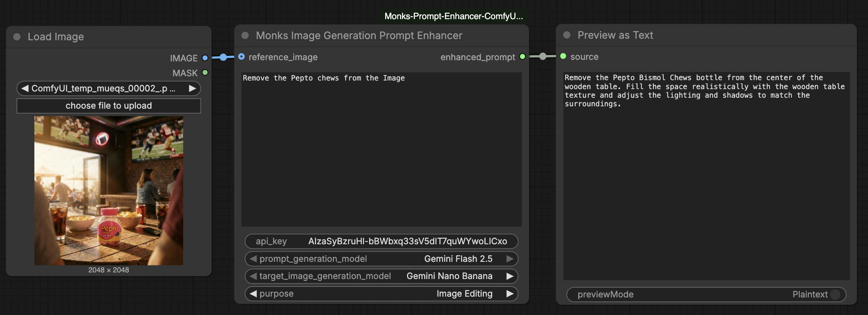
Task: Open the ComfyUI_temp_mueqs_00002 image file list
Action: coord(109,88)
